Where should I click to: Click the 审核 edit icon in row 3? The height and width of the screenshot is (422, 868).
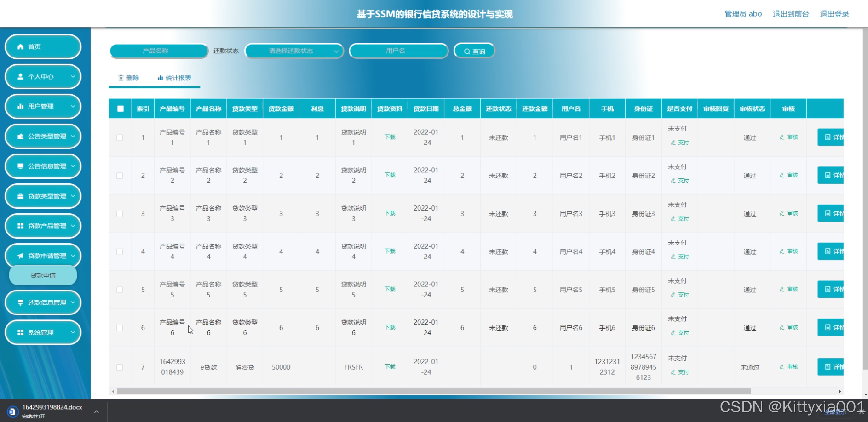[x=782, y=213]
